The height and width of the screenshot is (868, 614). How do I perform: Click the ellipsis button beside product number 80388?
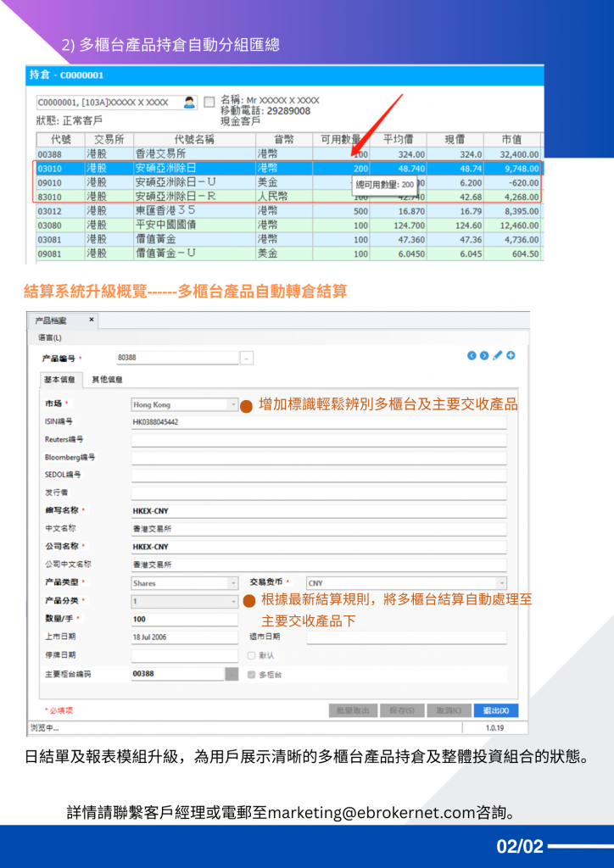point(247,359)
